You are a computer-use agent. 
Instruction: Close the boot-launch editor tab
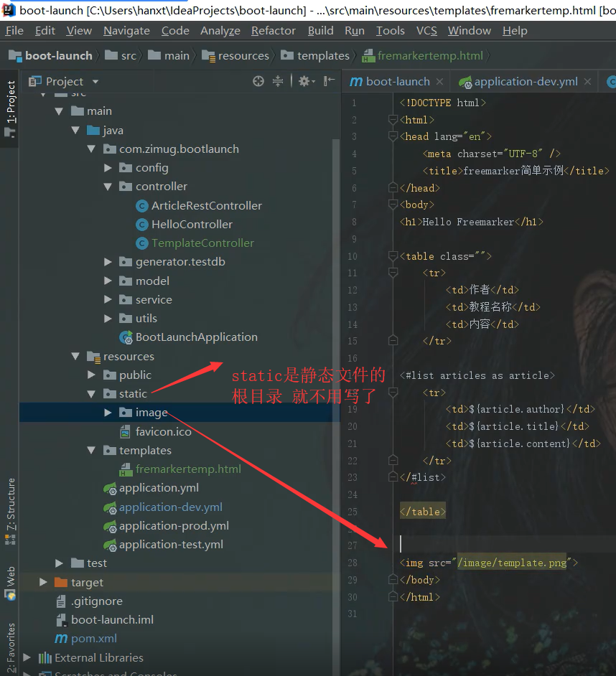coord(439,82)
